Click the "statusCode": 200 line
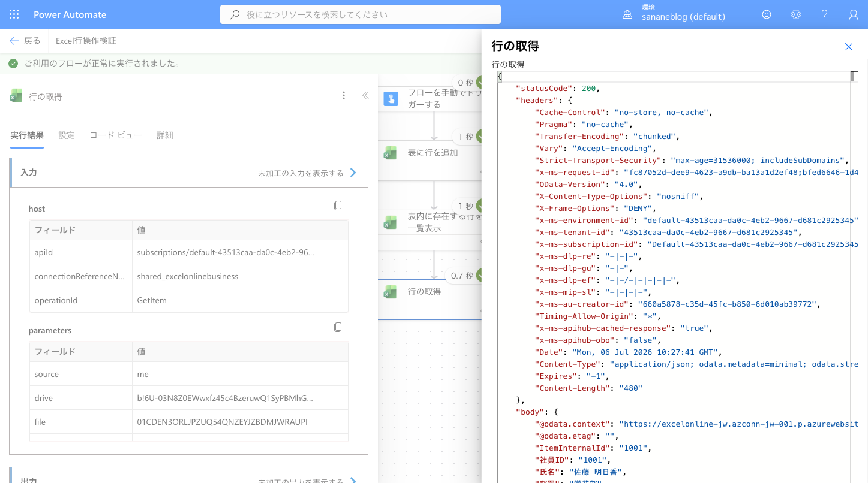Viewport: 868px width, 483px height. [558, 89]
